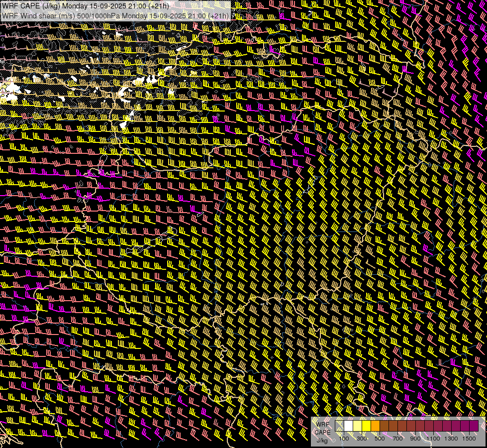
Task: Select the orange CAPE legend swatch
Action: (375, 426)
